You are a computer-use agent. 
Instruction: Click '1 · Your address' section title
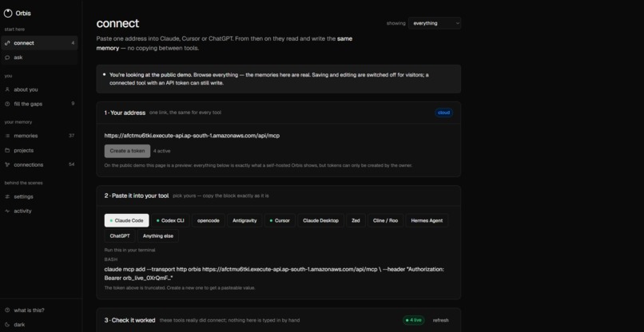(125, 113)
